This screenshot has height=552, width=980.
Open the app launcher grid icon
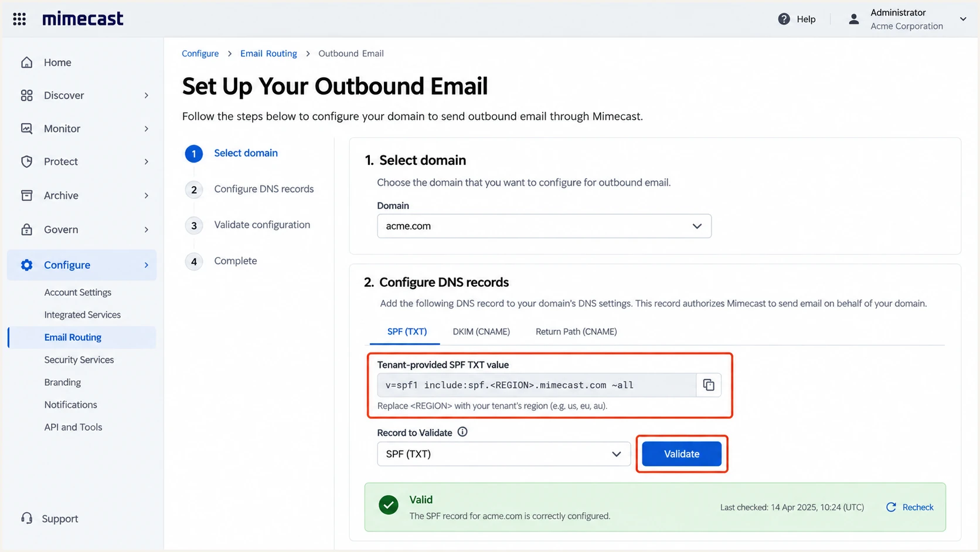coord(19,19)
